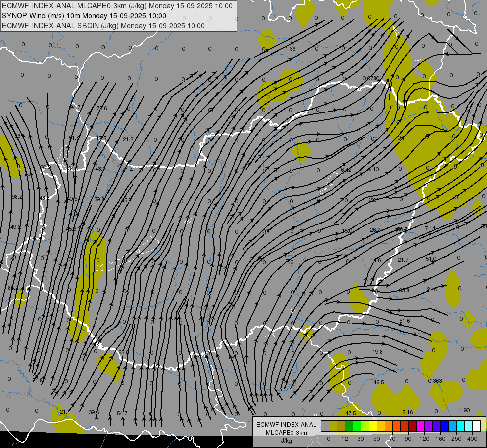The width and height of the screenshot is (487, 448).
Task: Click the map value 39.8
Action: (x=99, y=199)
